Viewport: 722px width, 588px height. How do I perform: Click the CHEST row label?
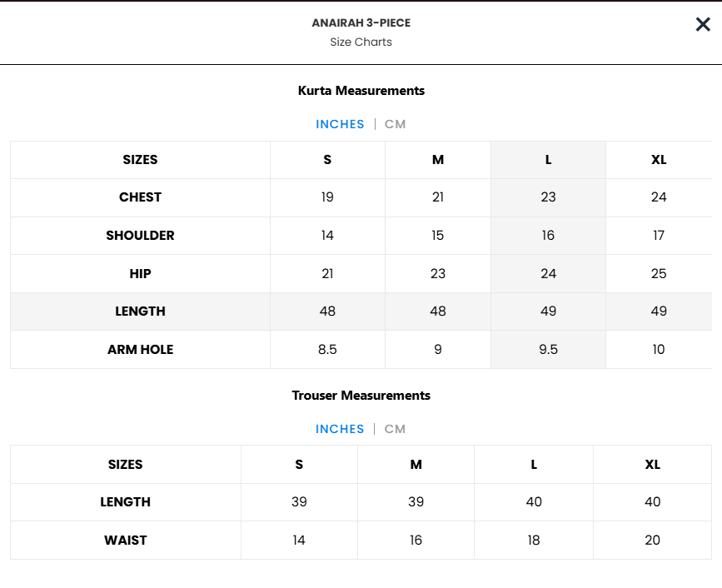coord(141,197)
